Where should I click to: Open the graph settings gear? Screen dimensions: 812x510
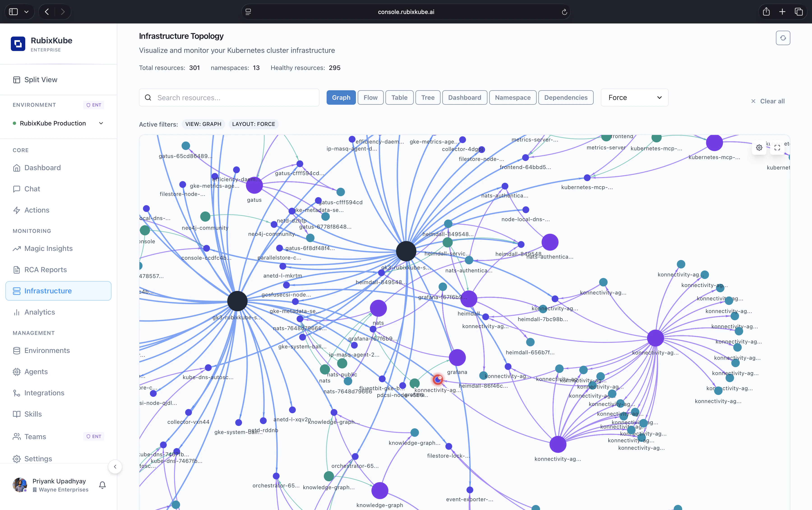759,147
